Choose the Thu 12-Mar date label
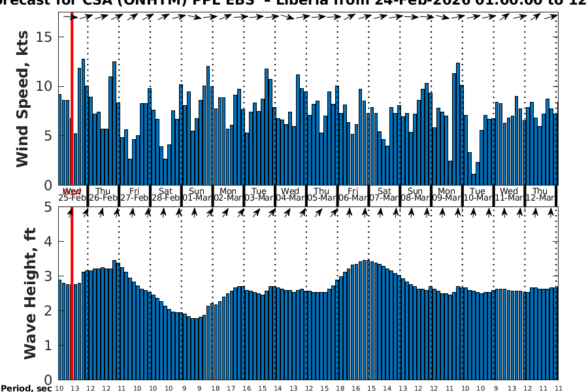Screen dimensions: 588x392 [540, 194]
